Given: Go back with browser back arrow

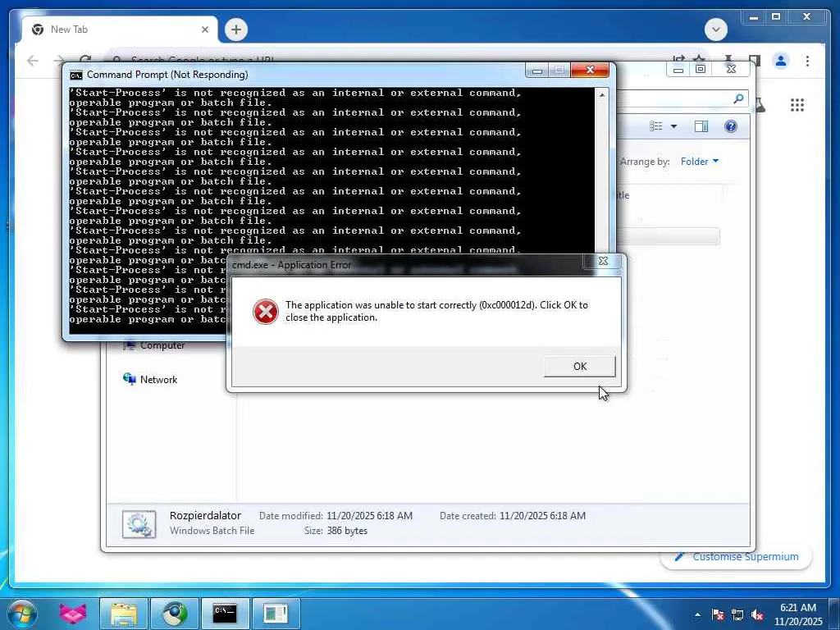Looking at the screenshot, I should click(33, 61).
